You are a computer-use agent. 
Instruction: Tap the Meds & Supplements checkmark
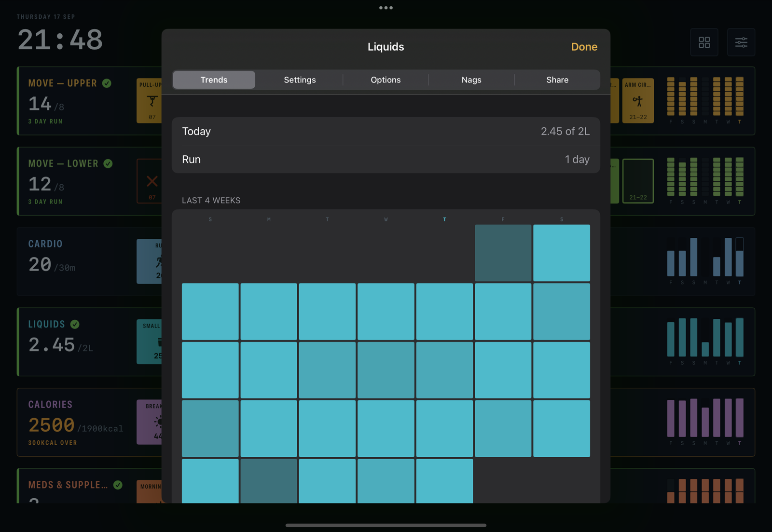tap(118, 485)
